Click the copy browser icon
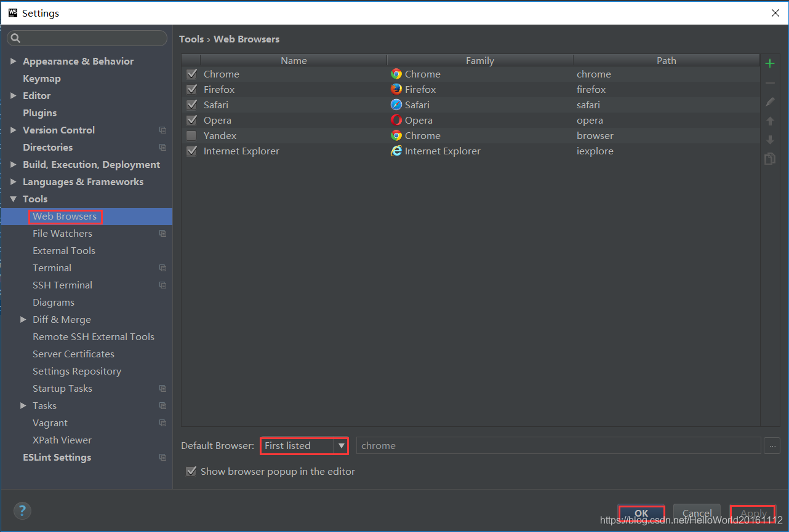 point(769,159)
